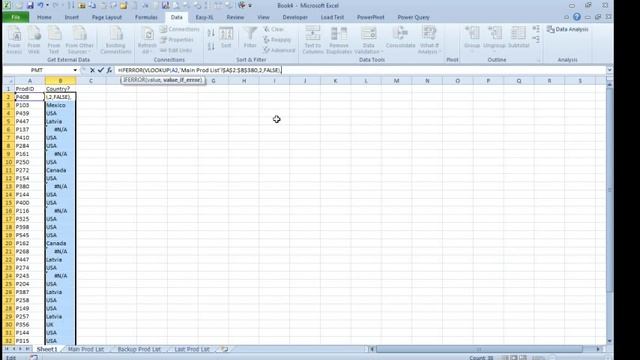Click column C header
The image size is (640, 360).
[x=91, y=81]
